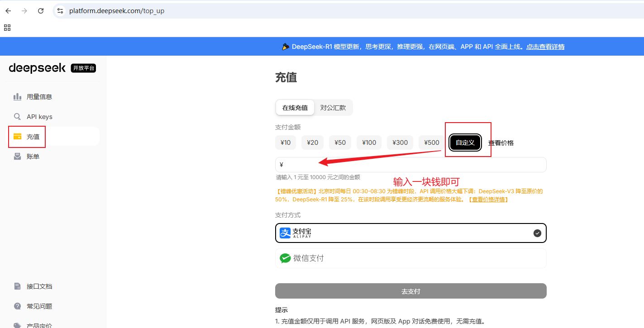644x328 pixels.
Task: Stay on the 在线充值 tab
Action: click(x=295, y=107)
